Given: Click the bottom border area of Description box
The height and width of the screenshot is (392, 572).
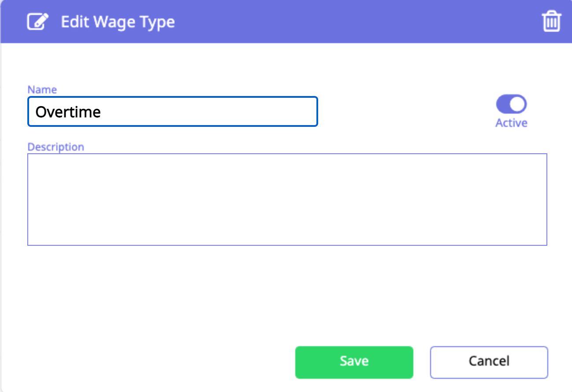Looking at the screenshot, I should pyautogui.click(x=287, y=245).
